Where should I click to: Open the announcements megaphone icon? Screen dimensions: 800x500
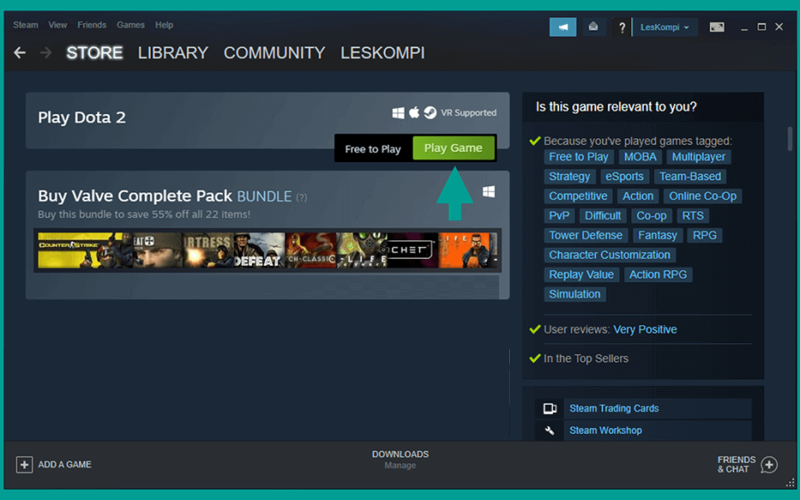coord(563,27)
